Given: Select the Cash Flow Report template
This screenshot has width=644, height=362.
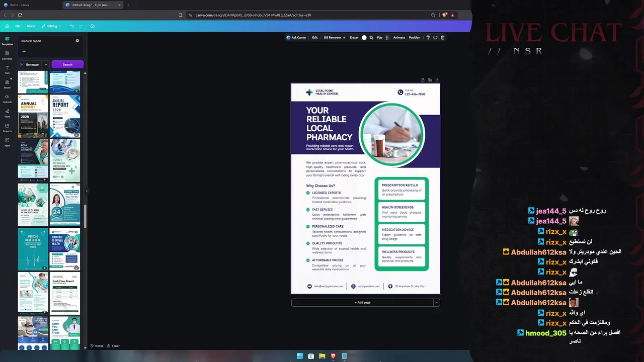Looking at the screenshot, I should [65, 293].
